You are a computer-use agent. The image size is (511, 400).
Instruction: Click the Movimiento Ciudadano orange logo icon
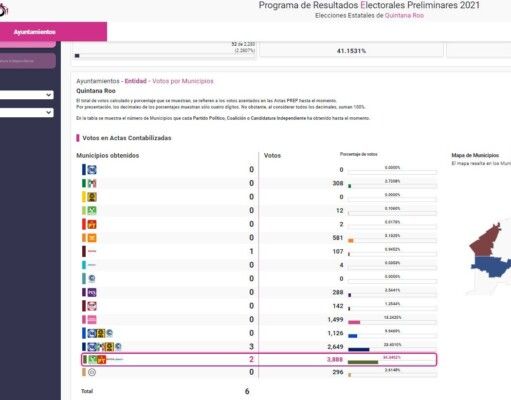pos(92,238)
